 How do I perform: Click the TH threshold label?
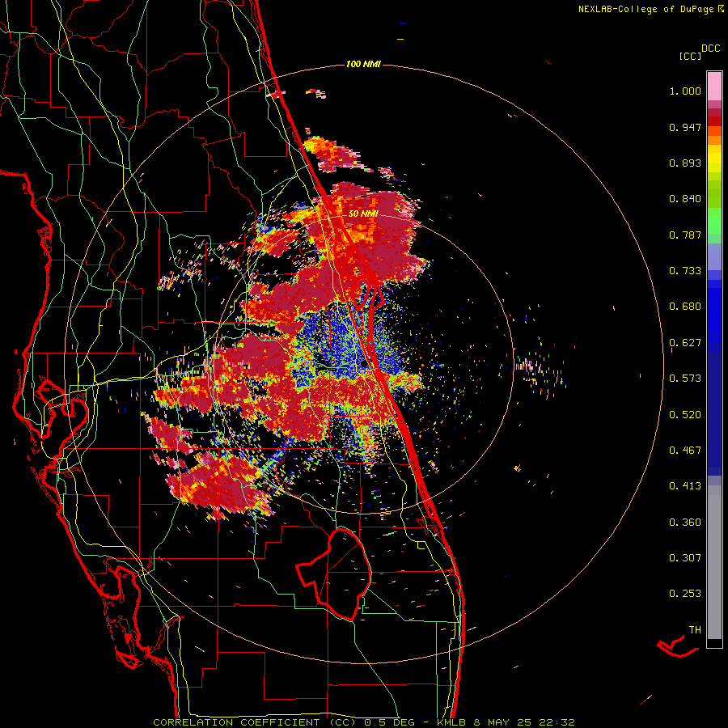pyautogui.click(x=695, y=630)
